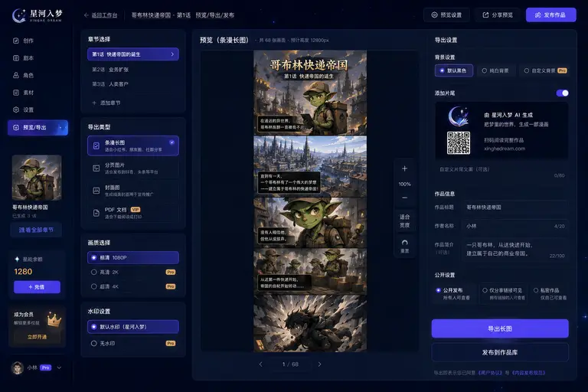Viewport: 588px width, 392px height.
Task: Expand the 第1话 快递帝国的诞生 chapter chevron
Action: click(172, 54)
